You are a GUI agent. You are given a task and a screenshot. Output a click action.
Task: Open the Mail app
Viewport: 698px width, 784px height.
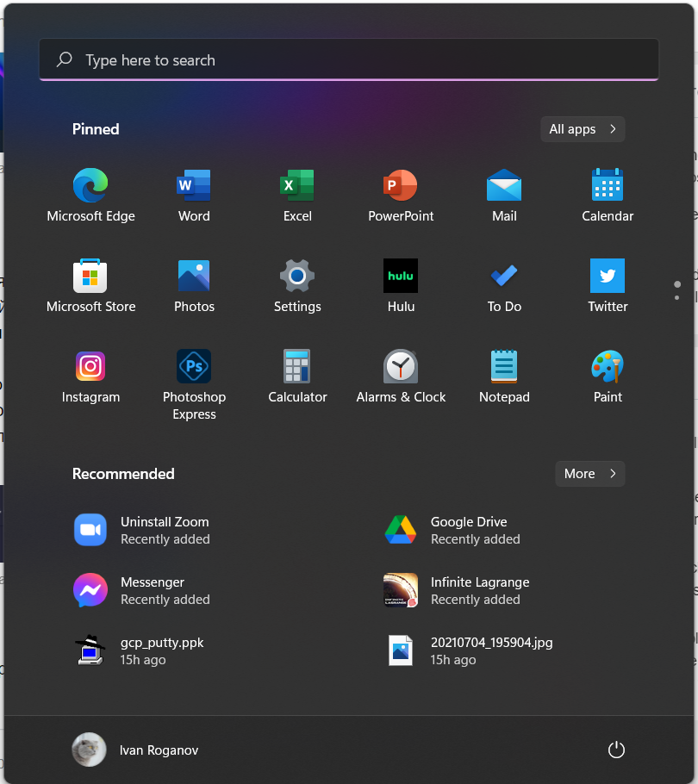point(504,196)
